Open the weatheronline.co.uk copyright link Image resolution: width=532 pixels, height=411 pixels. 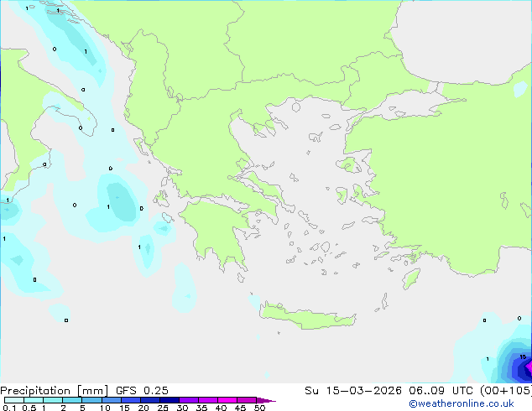(x=462, y=403)
